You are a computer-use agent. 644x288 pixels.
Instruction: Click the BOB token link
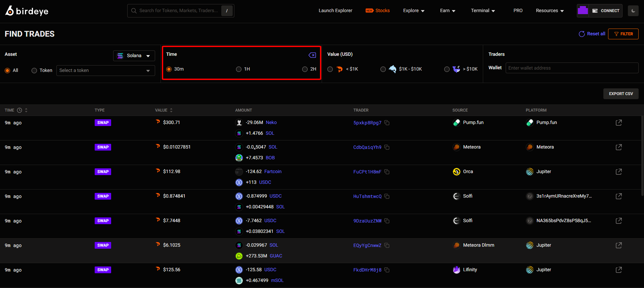point(270,158)
